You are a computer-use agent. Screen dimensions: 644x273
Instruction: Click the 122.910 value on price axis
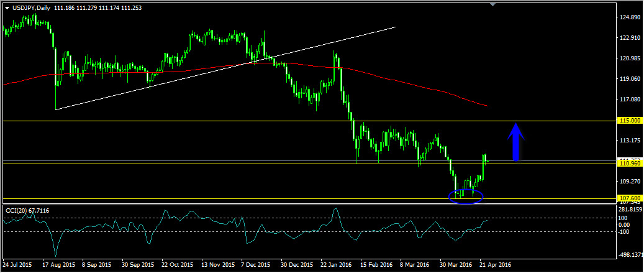coord(631,38)
